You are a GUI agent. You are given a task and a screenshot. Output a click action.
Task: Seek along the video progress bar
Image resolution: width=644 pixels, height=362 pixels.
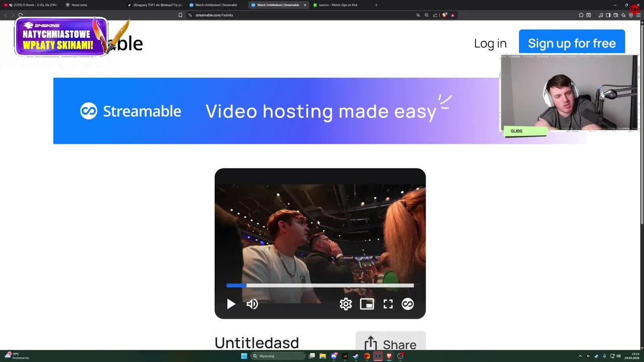320,286
